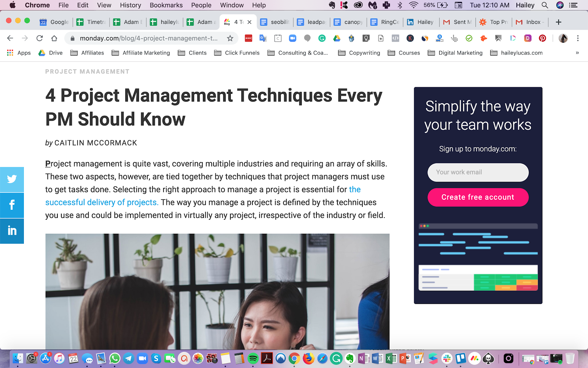Open the Trash in the Dock
This screenshot has width=588, height=368.
coord(570,358)
